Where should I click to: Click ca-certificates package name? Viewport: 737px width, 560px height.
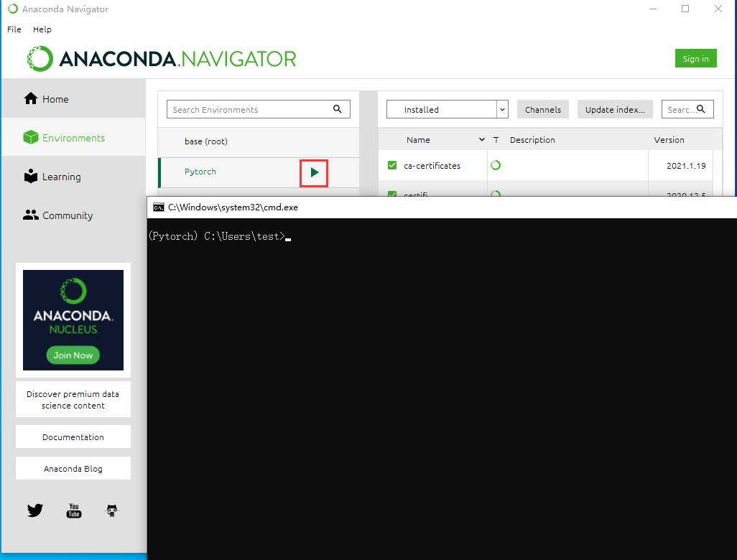432,166
